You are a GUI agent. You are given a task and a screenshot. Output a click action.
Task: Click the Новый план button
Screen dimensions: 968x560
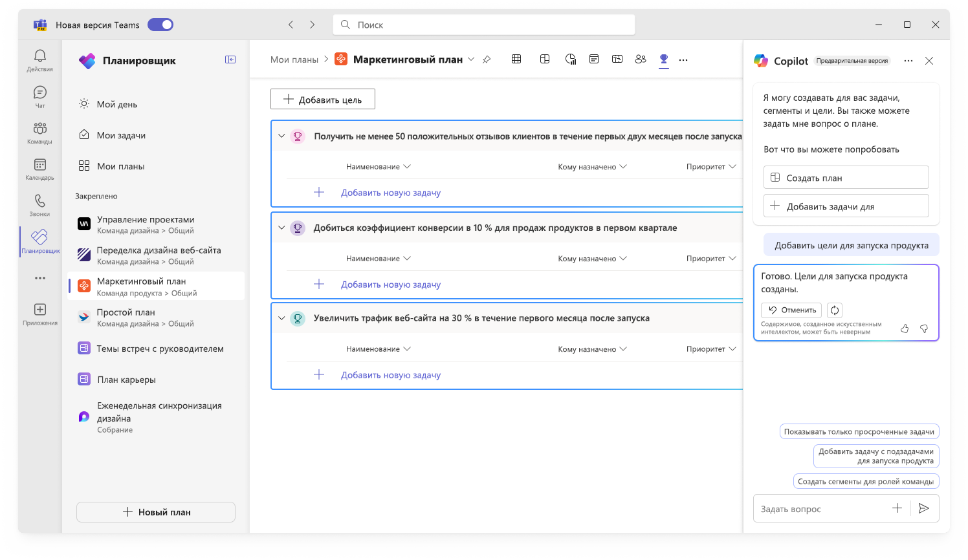tap(156, 512)
